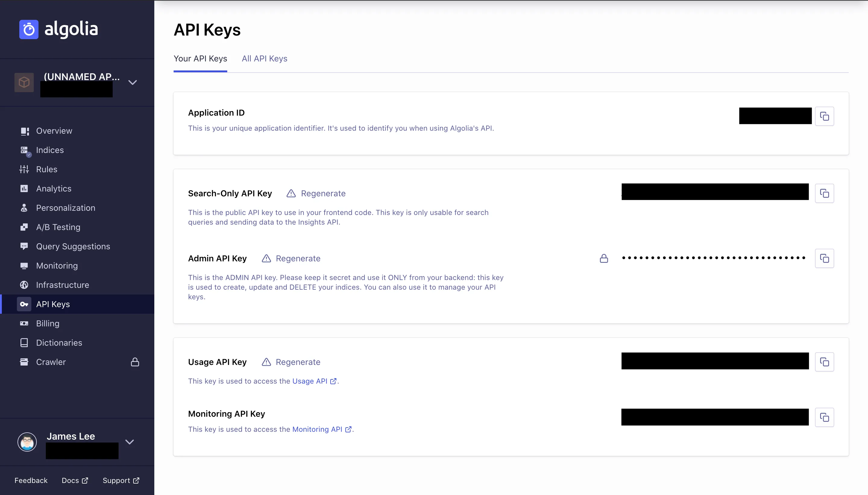Click the Feedback link
The width and height of the screenshot is (868, 495).
(x=31, y=480)
